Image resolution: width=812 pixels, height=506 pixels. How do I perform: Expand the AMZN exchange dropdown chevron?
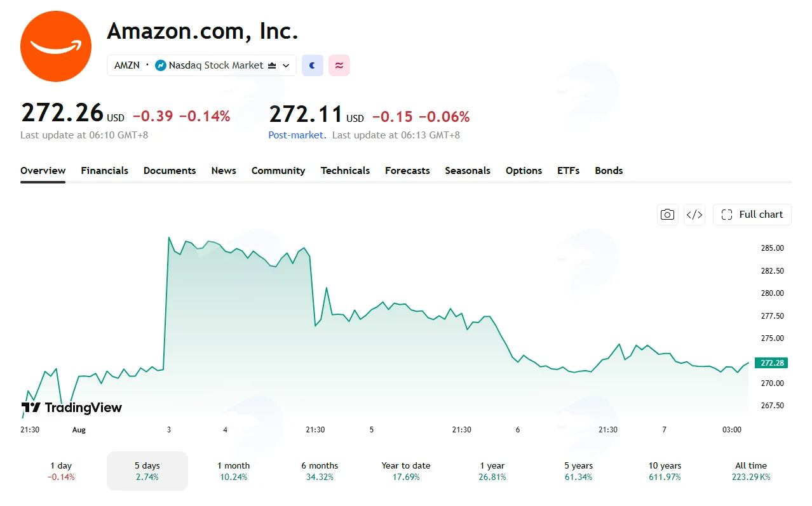(286, 65)
